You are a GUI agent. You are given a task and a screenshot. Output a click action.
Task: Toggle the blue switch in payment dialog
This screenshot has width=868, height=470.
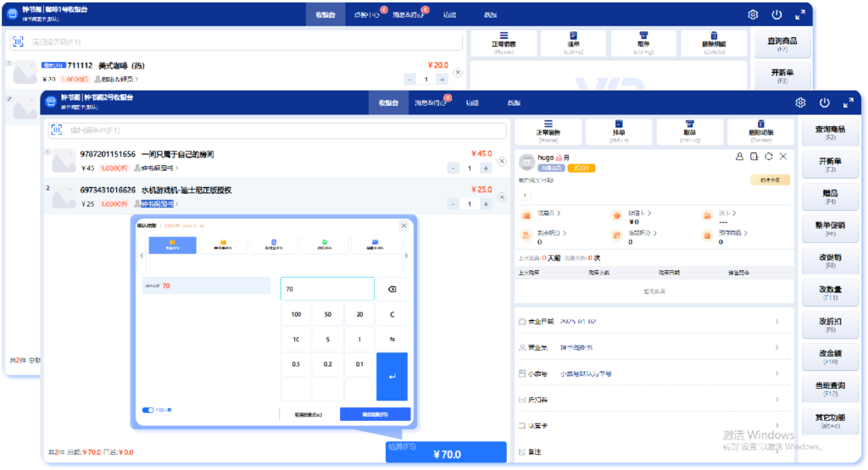[148, 410]
